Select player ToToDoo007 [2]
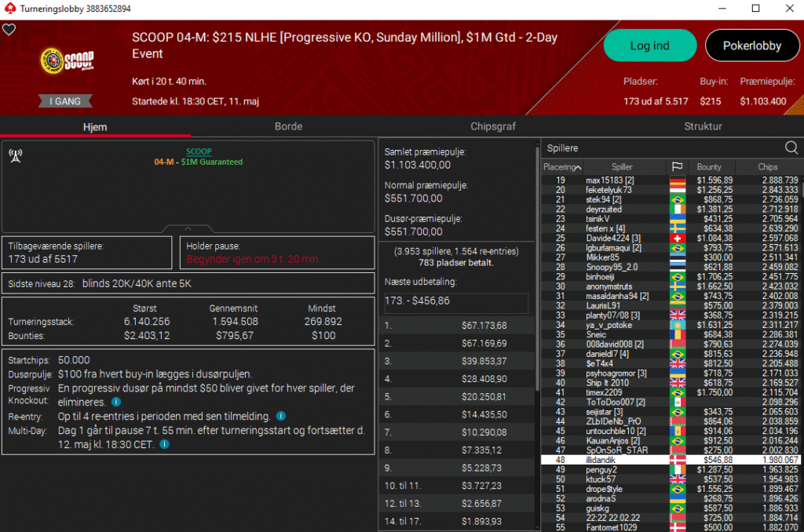 (x=671, y=403)
